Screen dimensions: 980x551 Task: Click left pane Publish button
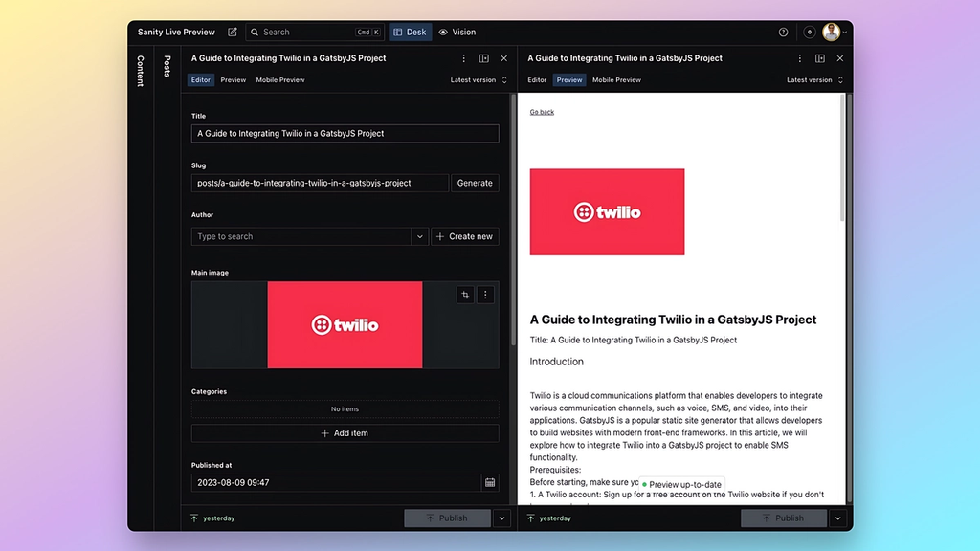click(448, 518)
